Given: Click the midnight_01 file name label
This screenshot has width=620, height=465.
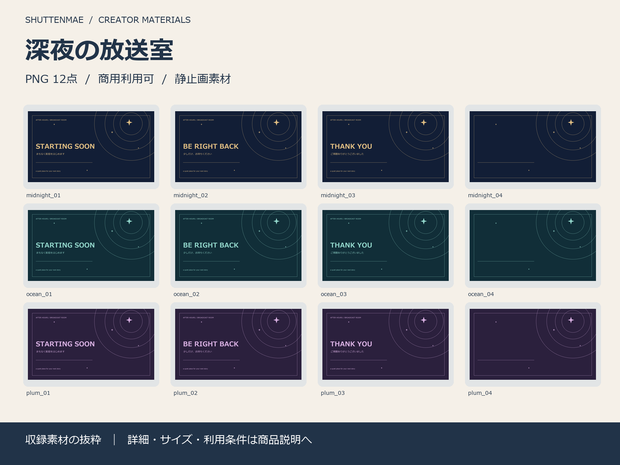Looking at the screenshot, I should (43, 195).
